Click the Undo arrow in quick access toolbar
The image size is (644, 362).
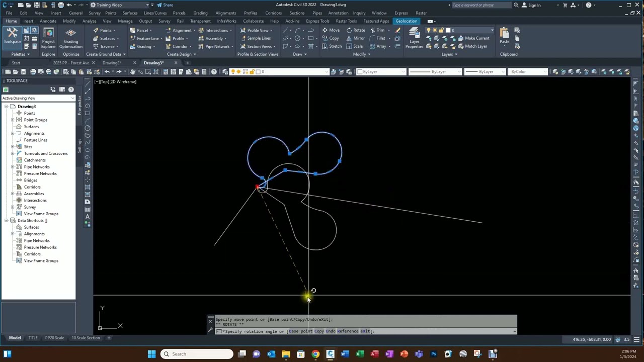point(69,5)
